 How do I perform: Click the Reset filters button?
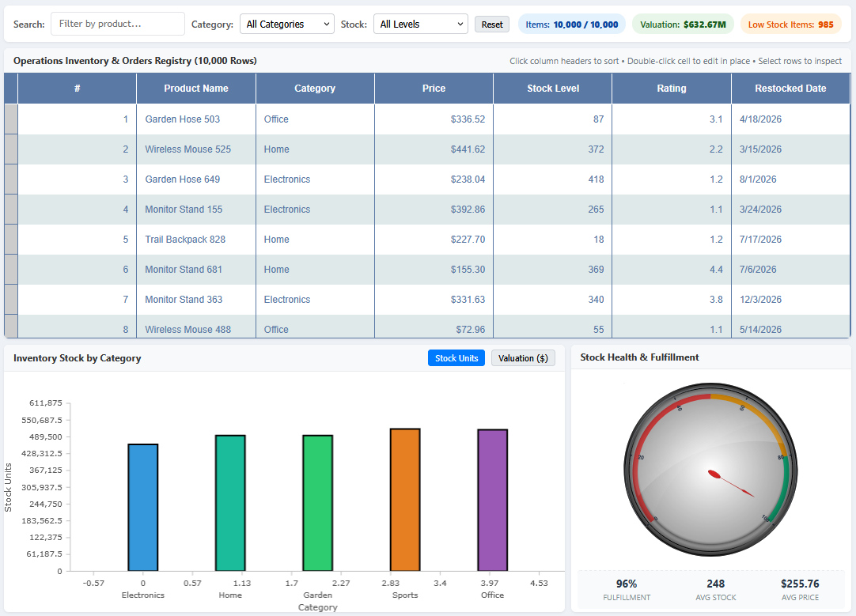(492, 25)
